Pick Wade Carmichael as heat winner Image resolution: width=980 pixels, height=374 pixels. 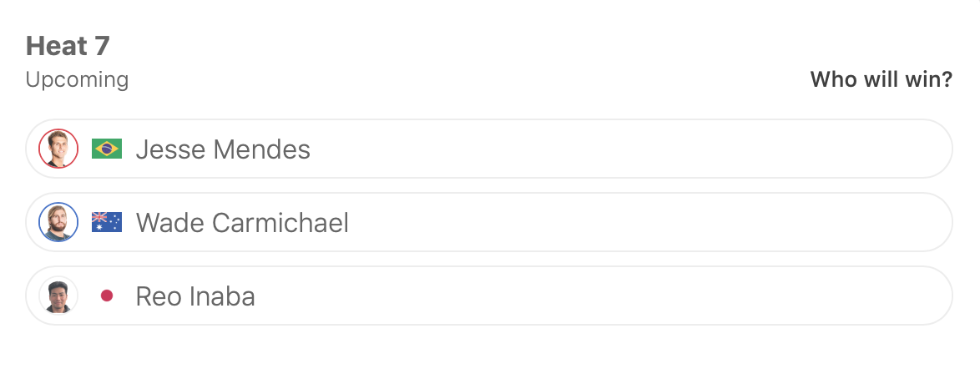pos(584,223)
